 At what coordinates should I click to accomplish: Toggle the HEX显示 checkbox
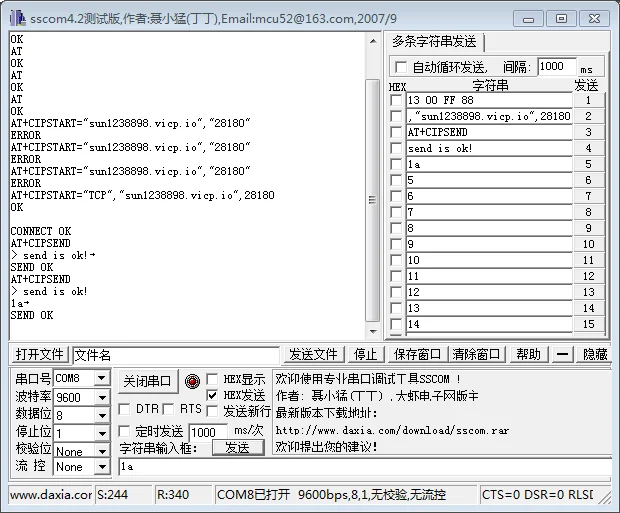pos(212,379)
